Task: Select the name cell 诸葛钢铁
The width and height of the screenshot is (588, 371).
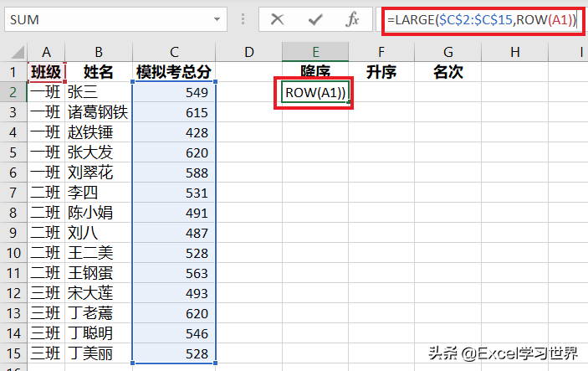Action: click(x=99, y=112)
